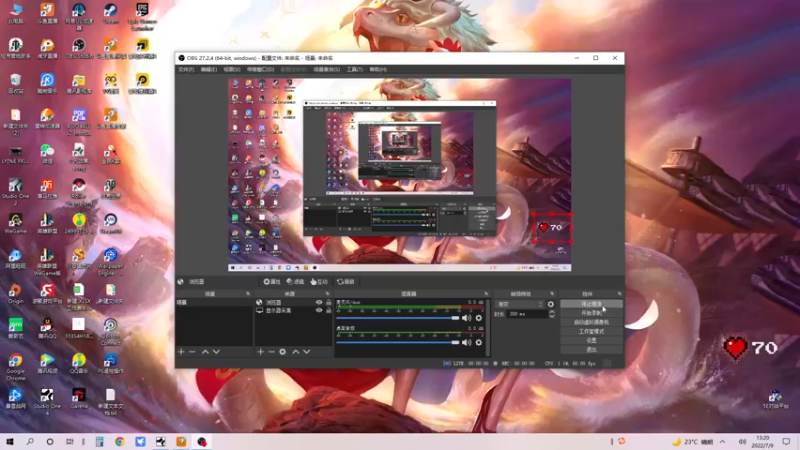Toggle lock on display capture source
Image resolution: width=800 pixels, height=450 pixels.
coord(329,310)
